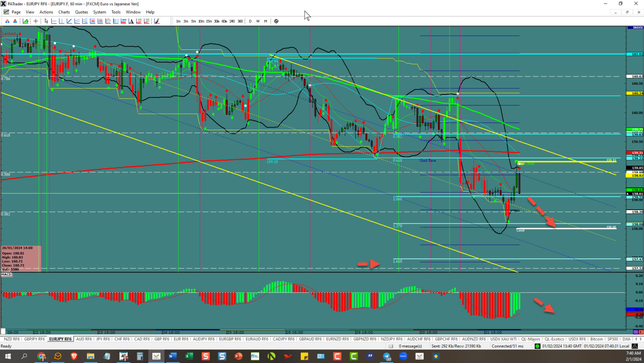Restore the inner chart window

coord(628,12)
